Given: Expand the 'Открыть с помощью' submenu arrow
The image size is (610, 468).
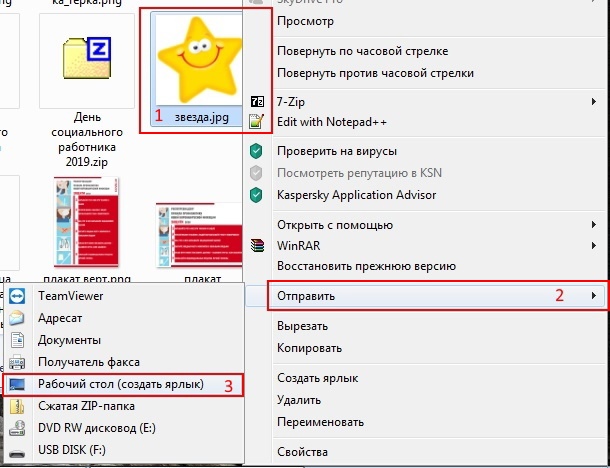Looking at the screenshot, I should pyautogui.click(x=595, y=224).
